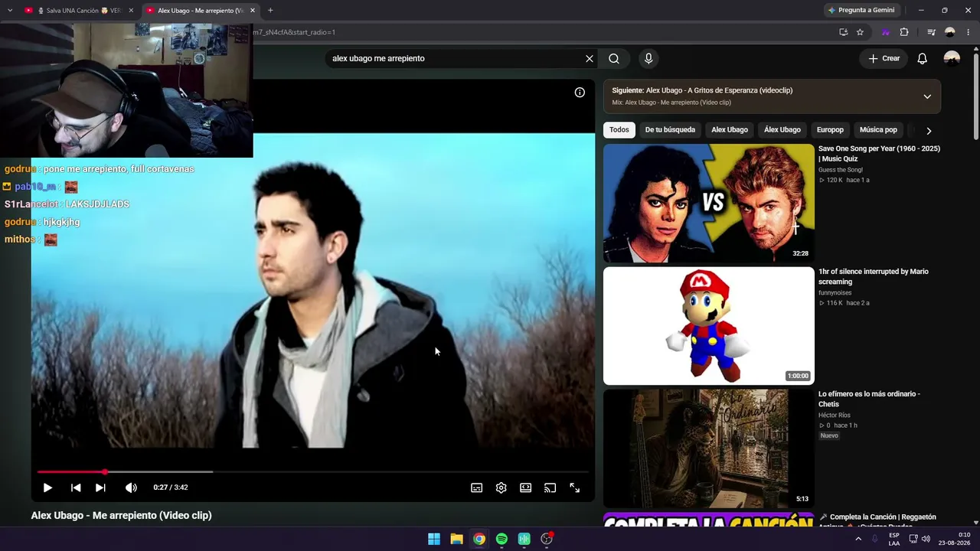Viewport: 980px width, 551px height.
Task: Seek on the video progress bar
Action: [x=313, y=471]
